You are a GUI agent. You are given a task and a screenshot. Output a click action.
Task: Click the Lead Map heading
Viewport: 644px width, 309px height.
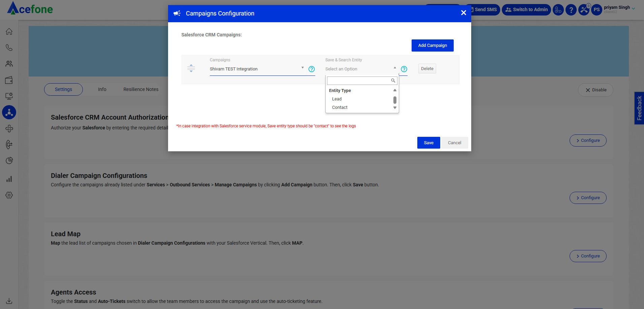pyautogui.click(x=66, y=234)
